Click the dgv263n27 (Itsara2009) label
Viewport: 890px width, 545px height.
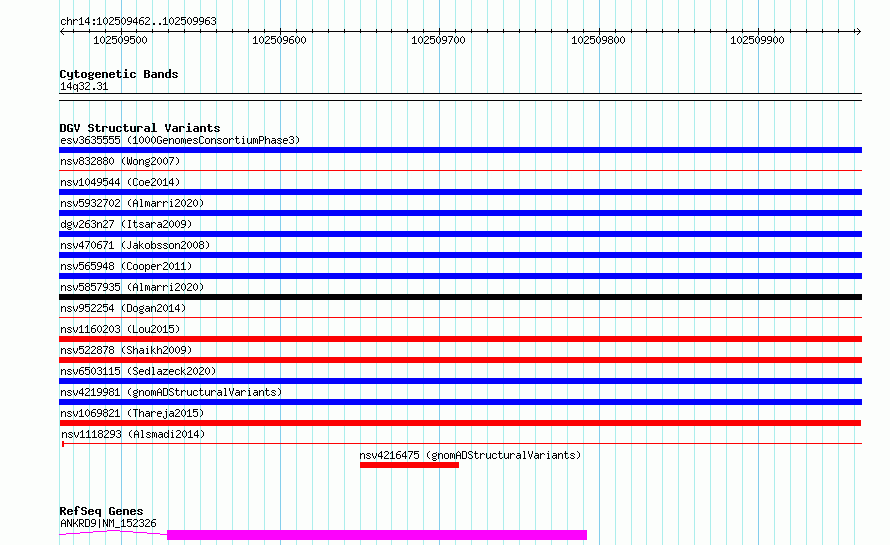[126, 224]
